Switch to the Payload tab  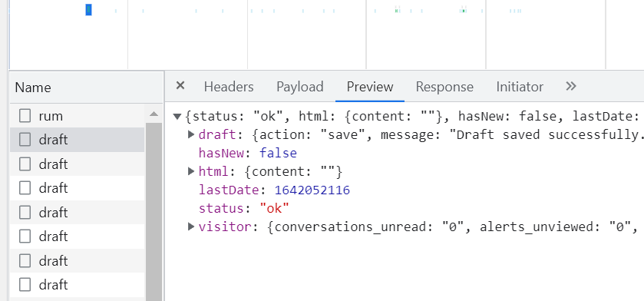(300, 87)
